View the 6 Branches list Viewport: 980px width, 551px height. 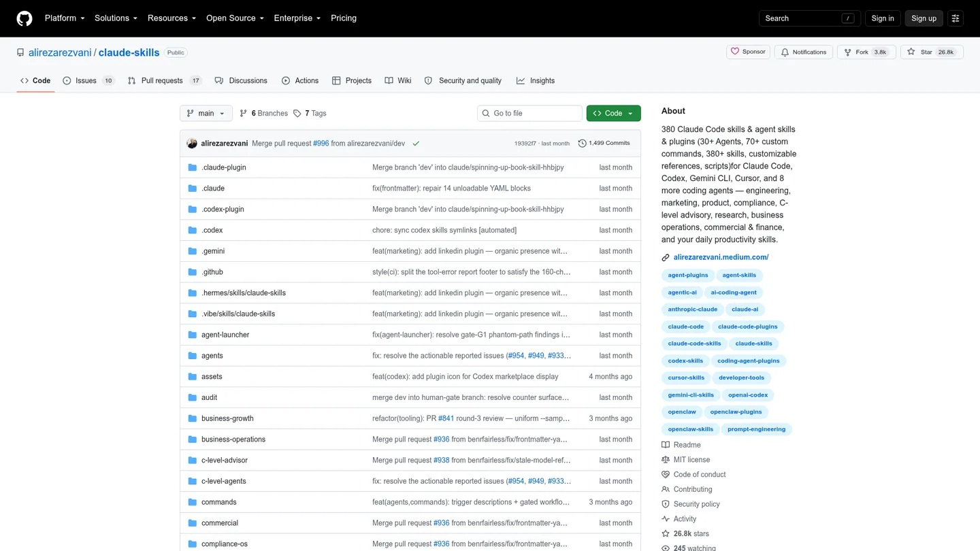pyautogui.click(x=263, y=114)
